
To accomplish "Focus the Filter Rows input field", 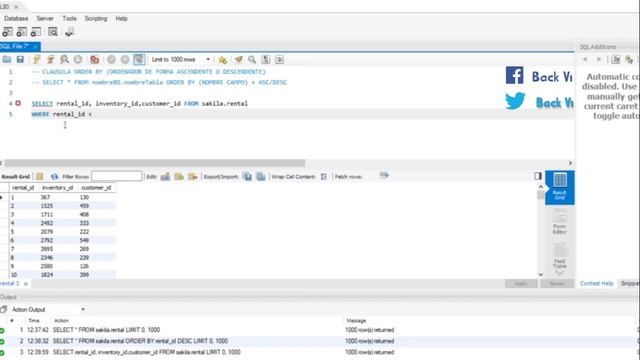I will (x=117, y=176).
